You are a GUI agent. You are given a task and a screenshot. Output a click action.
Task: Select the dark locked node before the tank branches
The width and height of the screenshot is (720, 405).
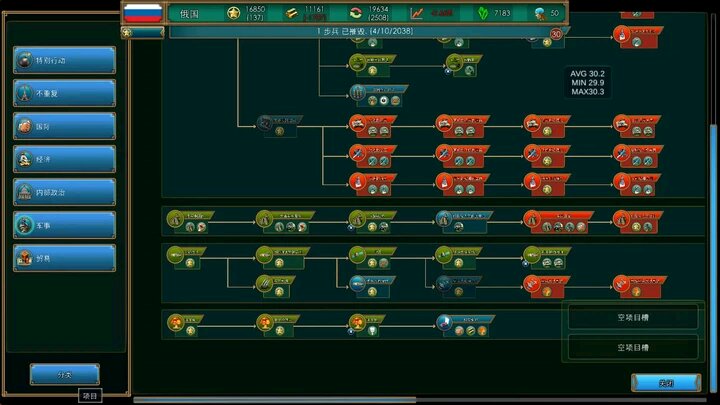279,126
